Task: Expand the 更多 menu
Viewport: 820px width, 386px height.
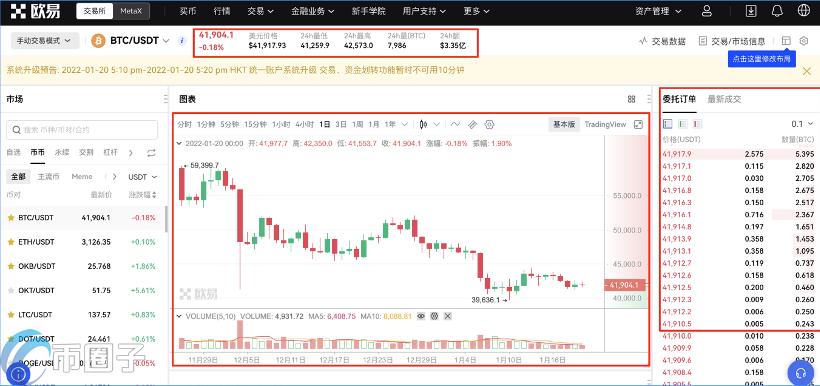Action: coord(477,11)
